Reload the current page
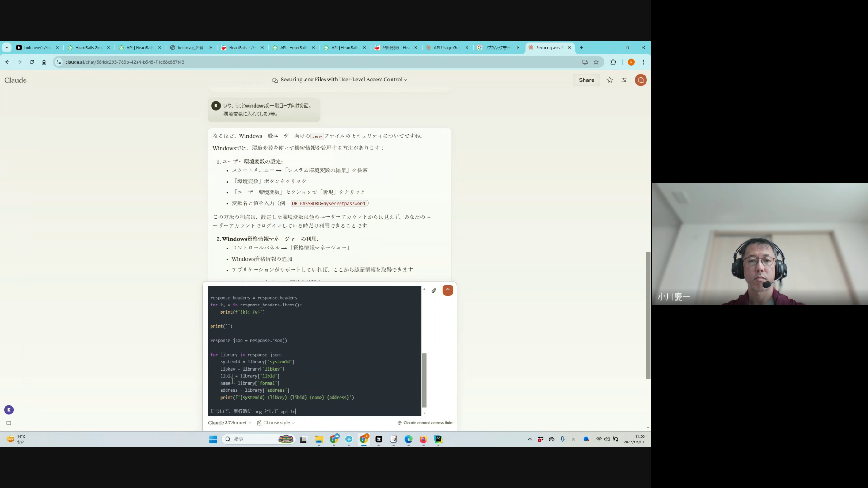 [x=32, y=62]
